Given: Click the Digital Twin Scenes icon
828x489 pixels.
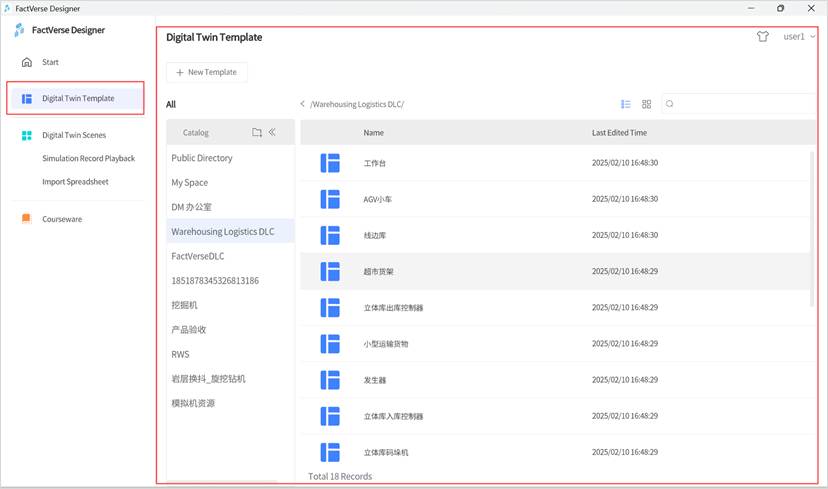Looking at the screenshot, I should pos(27,135).
